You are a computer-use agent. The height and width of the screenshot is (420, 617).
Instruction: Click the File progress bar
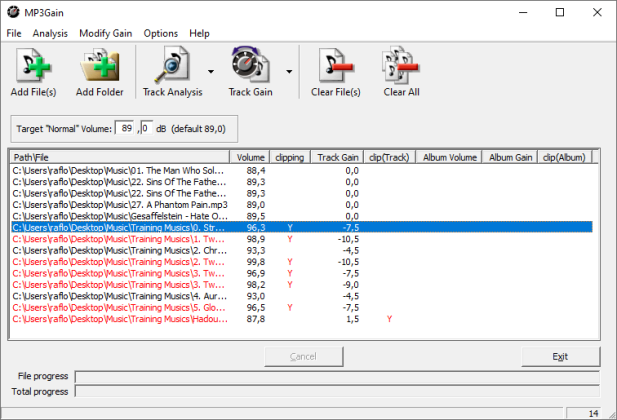tap(337, 377)
